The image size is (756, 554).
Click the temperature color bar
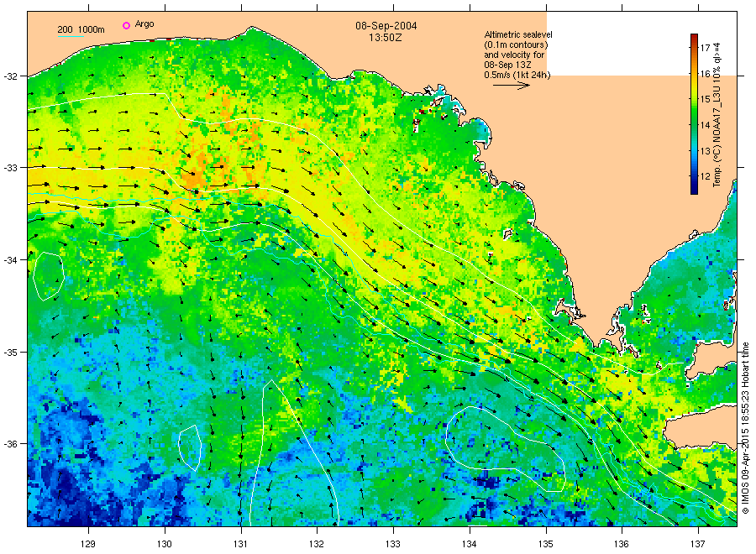(695, 114)
